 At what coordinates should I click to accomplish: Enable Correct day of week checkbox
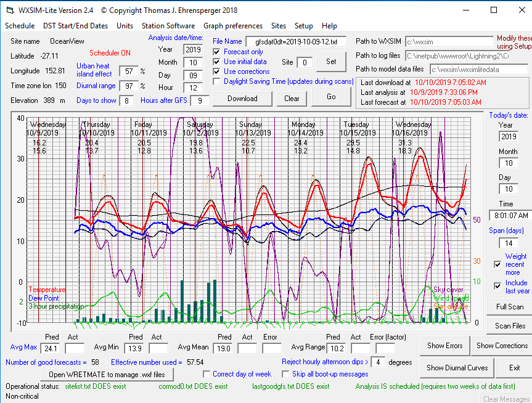click(207, 374)
